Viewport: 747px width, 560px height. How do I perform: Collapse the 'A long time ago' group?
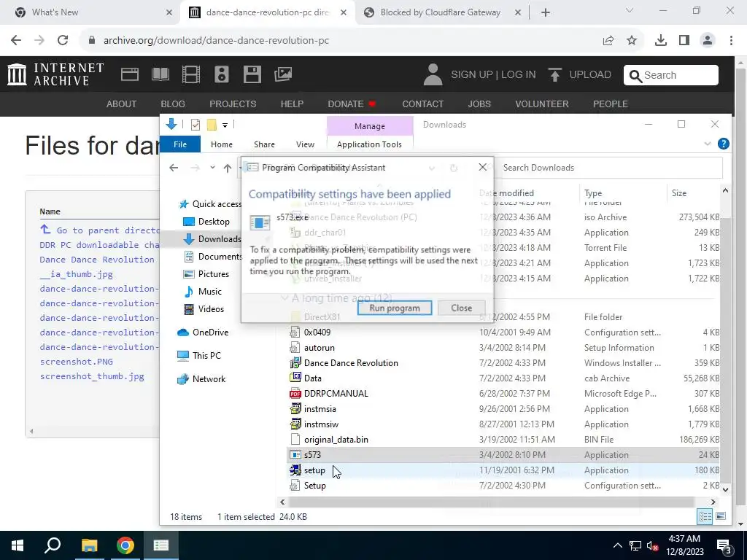click(285, 298)
